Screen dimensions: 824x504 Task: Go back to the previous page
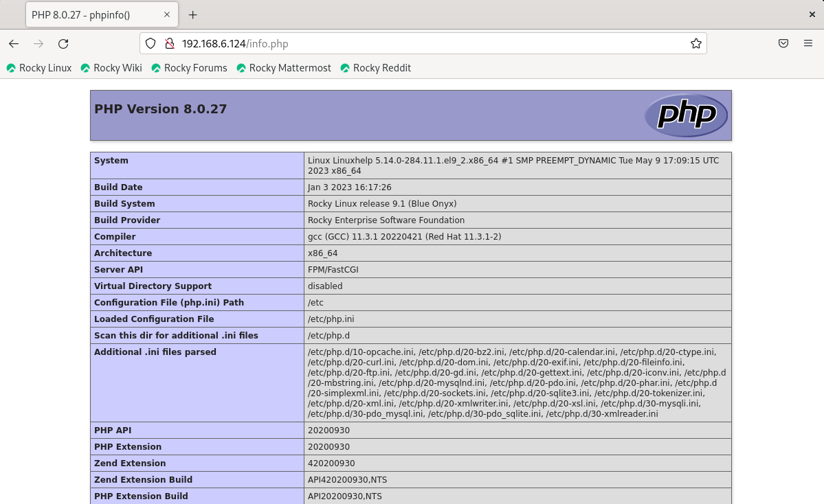(x=14, y=43)
